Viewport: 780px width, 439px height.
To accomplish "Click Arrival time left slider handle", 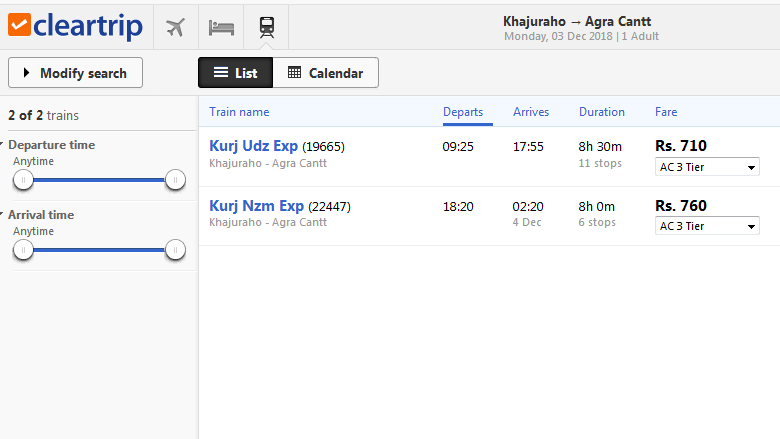I will pos(23,250).
